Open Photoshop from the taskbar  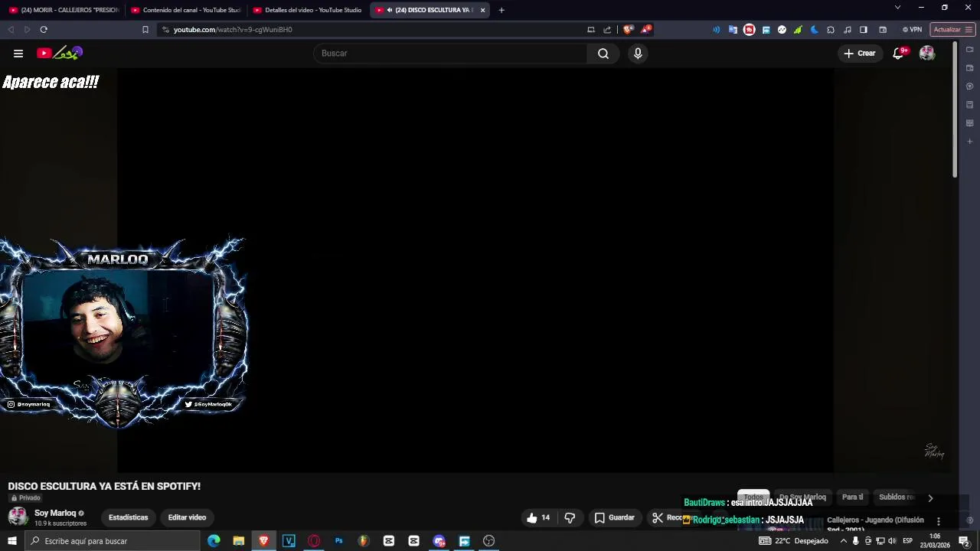click(x=338, y=541)
